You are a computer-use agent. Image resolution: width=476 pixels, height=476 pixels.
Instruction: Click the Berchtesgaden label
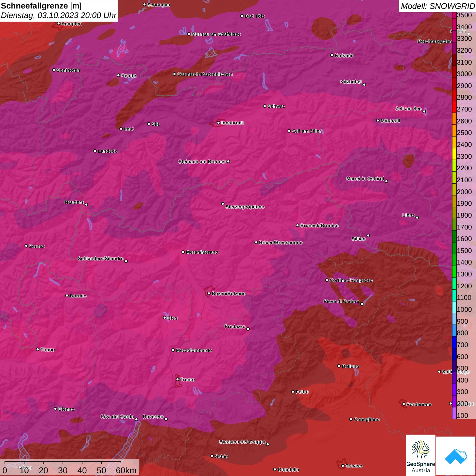(x=435, y=41)
